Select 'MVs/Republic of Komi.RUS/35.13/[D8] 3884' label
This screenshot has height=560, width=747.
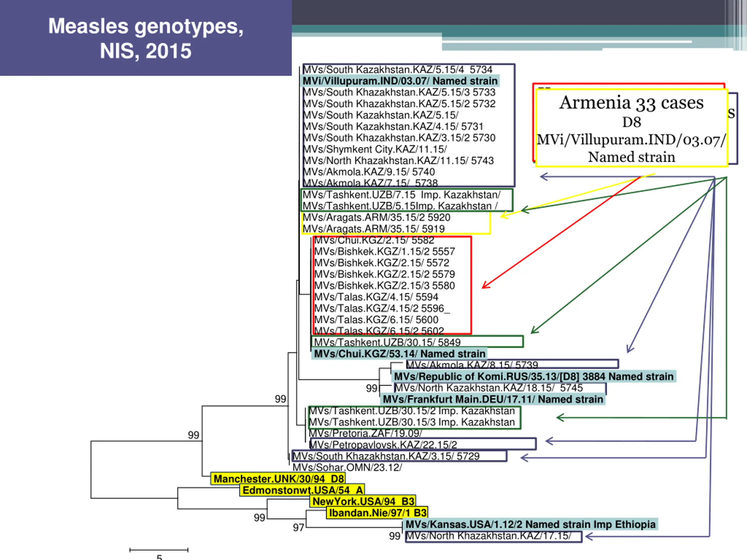point(500,377)
